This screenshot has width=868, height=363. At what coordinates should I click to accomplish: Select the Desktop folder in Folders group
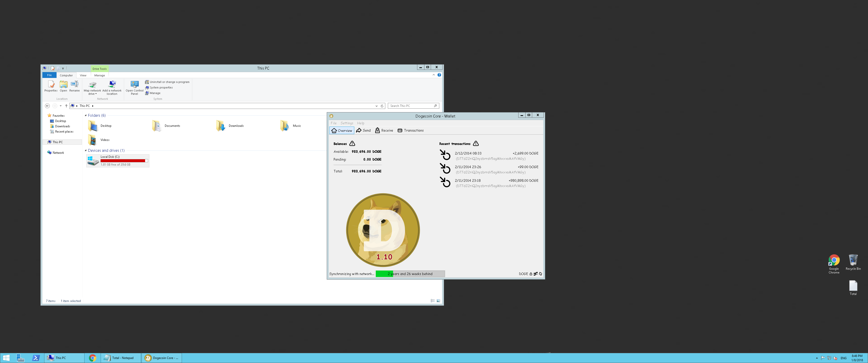(100, 126)
